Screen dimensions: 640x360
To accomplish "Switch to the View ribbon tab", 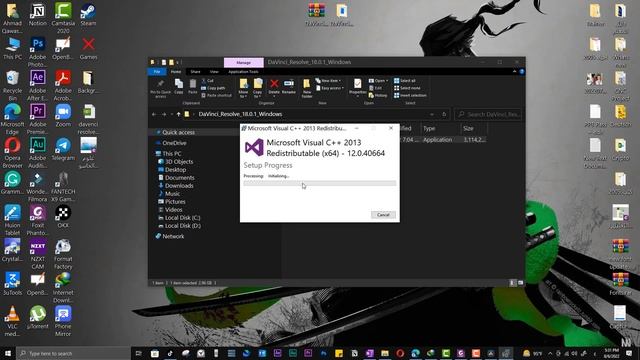I will pos(214,72).
